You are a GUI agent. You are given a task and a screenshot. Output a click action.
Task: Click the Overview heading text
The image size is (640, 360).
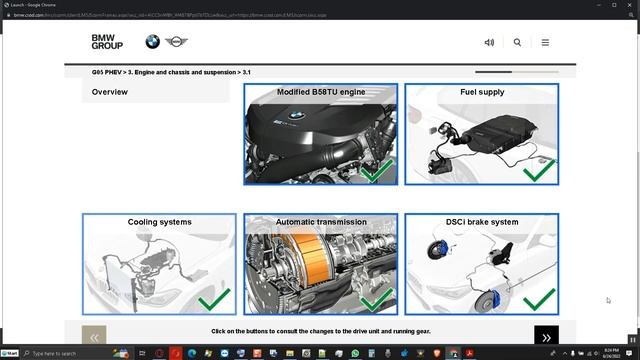coord(110,92)
